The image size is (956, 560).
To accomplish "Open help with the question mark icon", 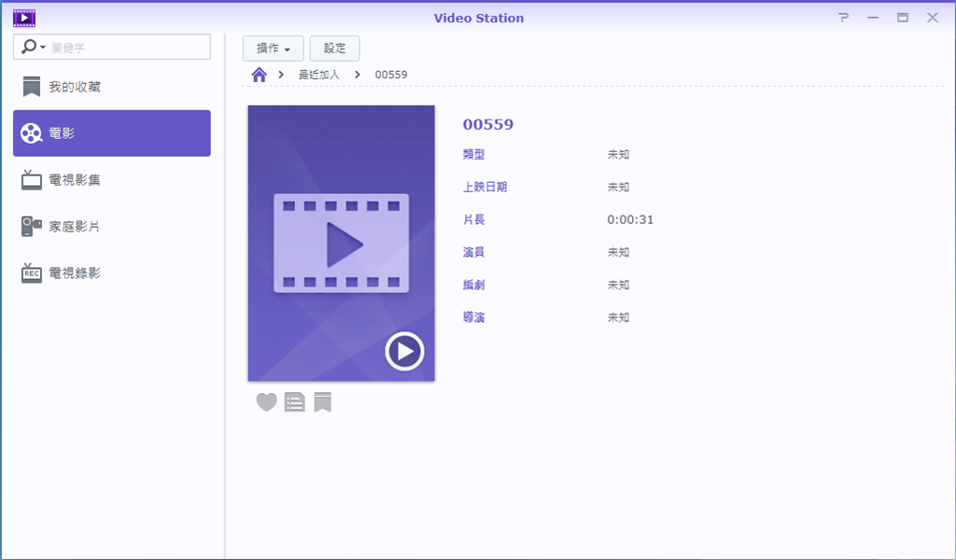I will (843, 18).
